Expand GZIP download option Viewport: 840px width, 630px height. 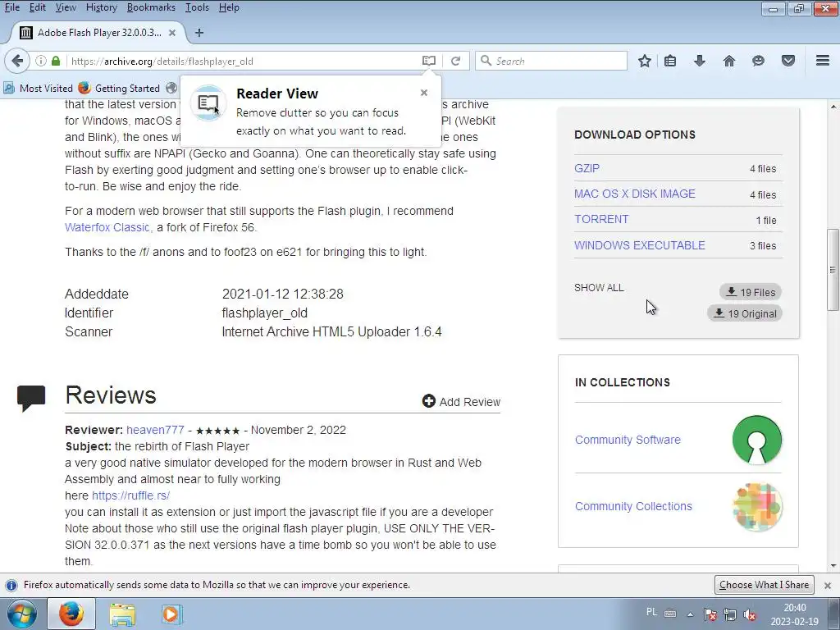587,168
